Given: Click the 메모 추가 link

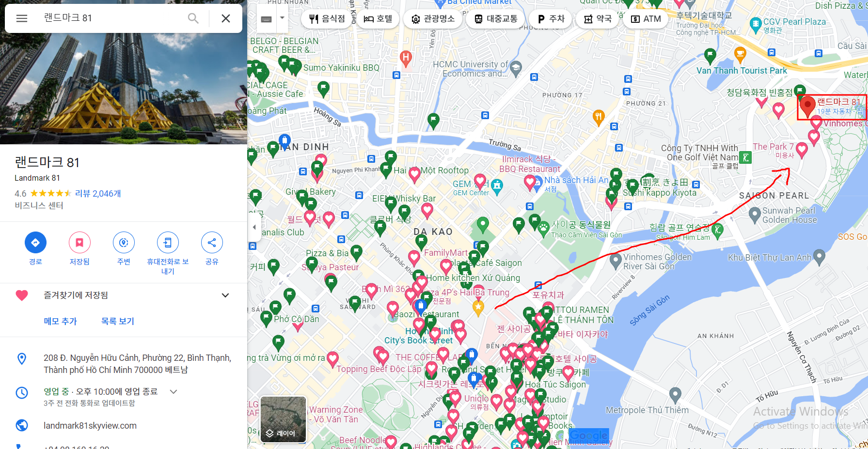Looking at the screenshot, I should [x=60, y=321].
